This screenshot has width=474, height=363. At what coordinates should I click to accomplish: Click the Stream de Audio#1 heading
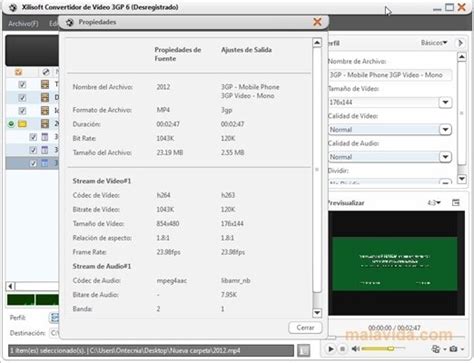point(102,266)
